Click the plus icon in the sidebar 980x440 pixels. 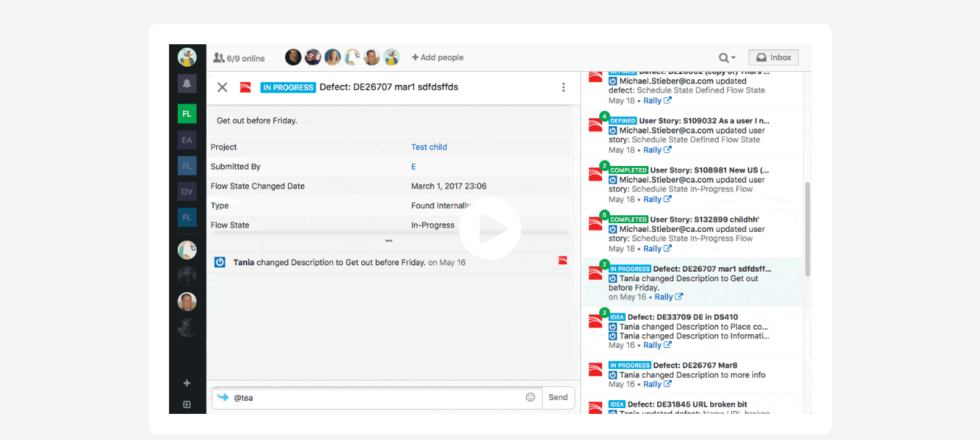click(x=186, y=383)
